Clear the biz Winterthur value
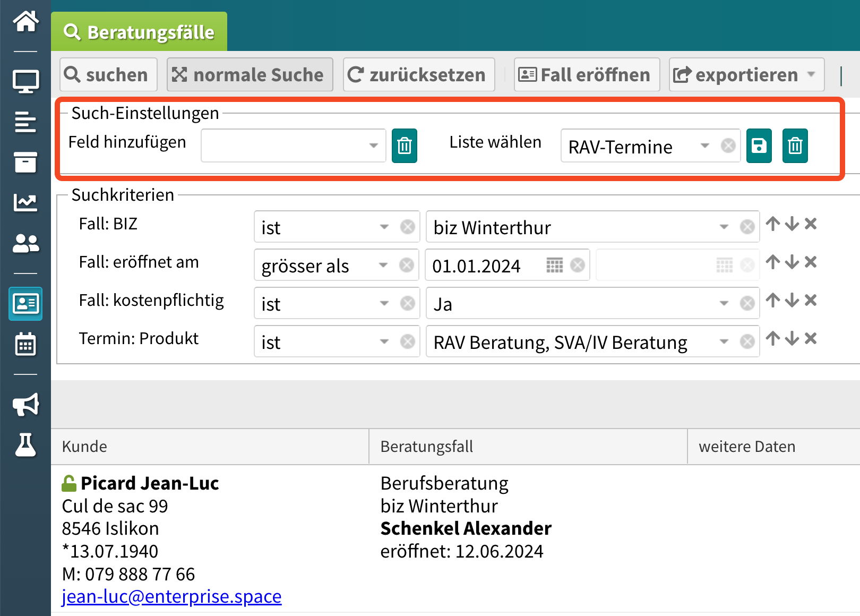The width and height of the screenshot is (860, 616). (747, 227)
